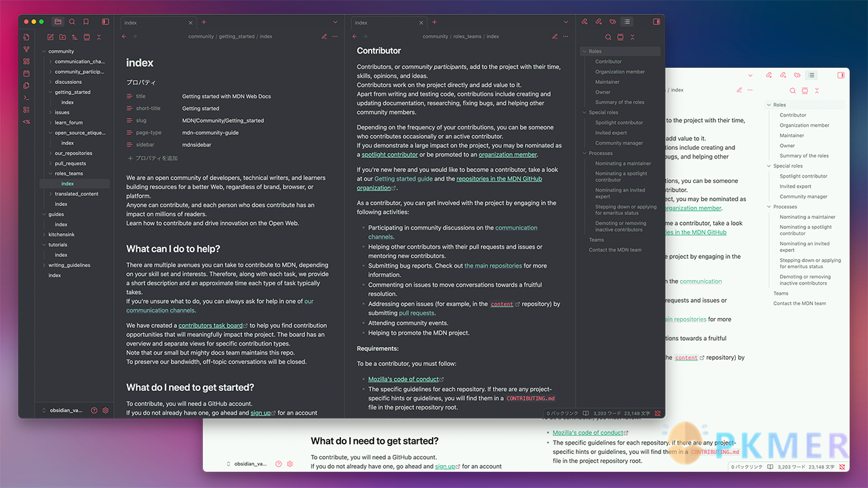Open settings gear beside dark vault name

click(106, 410)
